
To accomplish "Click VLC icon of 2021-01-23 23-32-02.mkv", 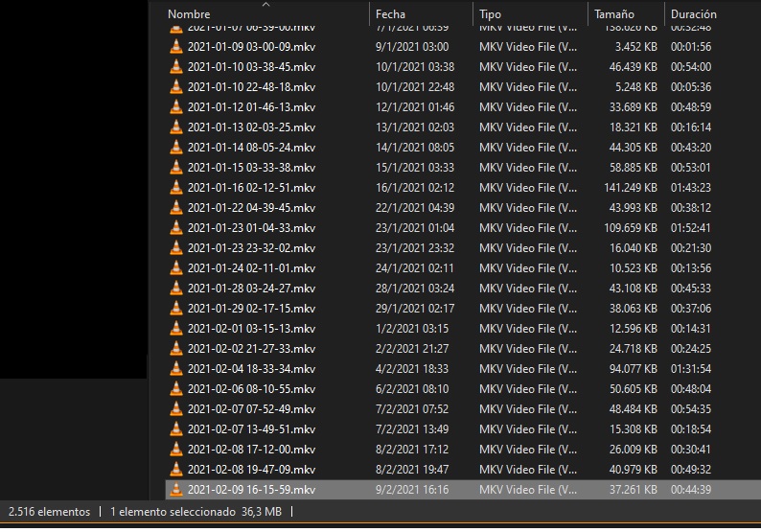I will [176, 248].
